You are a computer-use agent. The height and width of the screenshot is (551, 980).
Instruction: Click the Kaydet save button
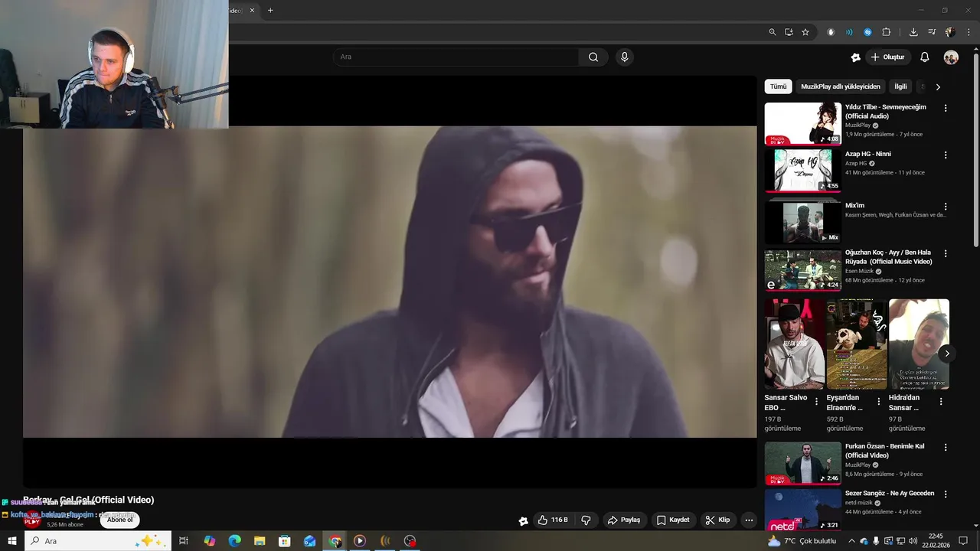[673, 520]
